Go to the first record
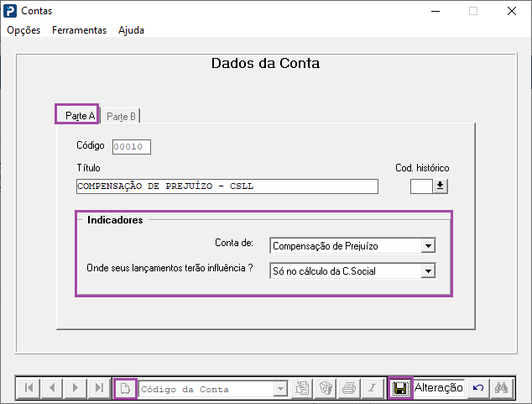This screenshot has height=404, width=532. pos(29,388)
